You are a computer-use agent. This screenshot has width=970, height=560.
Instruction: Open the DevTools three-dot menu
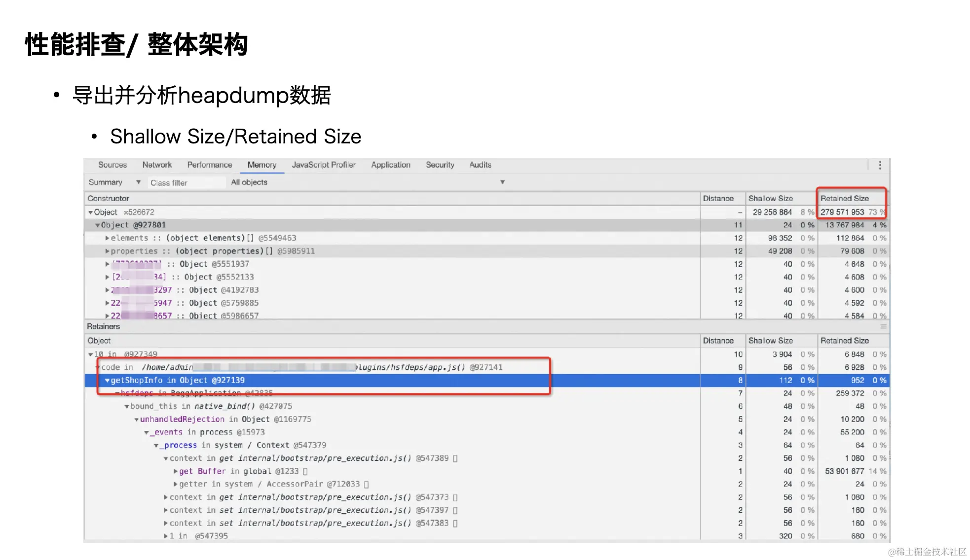(x=880, y=166)
